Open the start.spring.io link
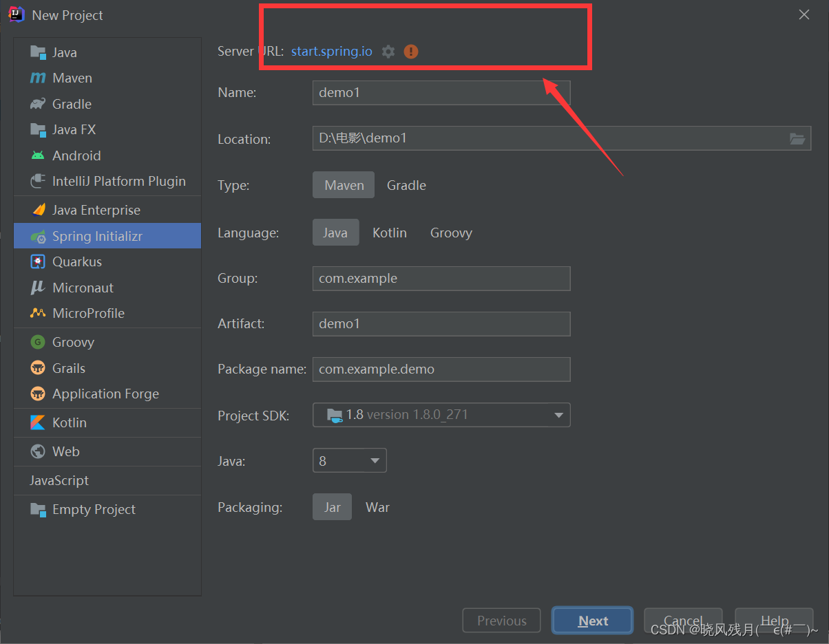Screen dimensions: 829x644 point(332,52)
